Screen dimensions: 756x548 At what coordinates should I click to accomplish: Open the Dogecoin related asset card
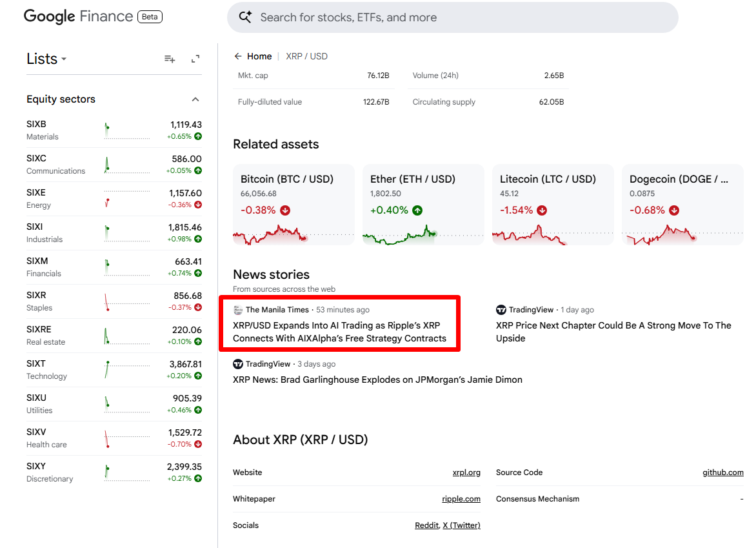(x=682, y=205)
